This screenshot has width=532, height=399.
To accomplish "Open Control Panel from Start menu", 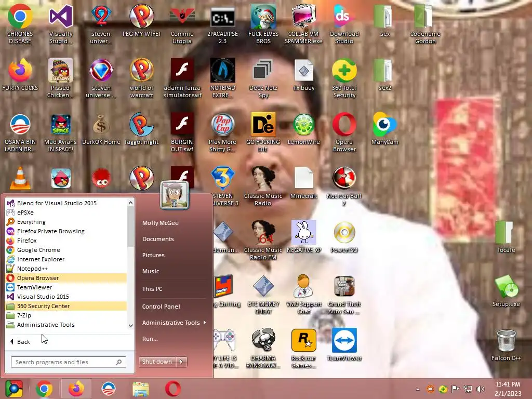I will (x=161, y=307).
